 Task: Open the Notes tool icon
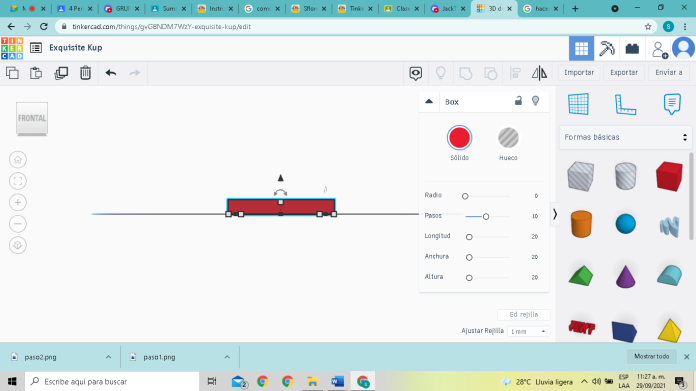(x=672, y=104)
